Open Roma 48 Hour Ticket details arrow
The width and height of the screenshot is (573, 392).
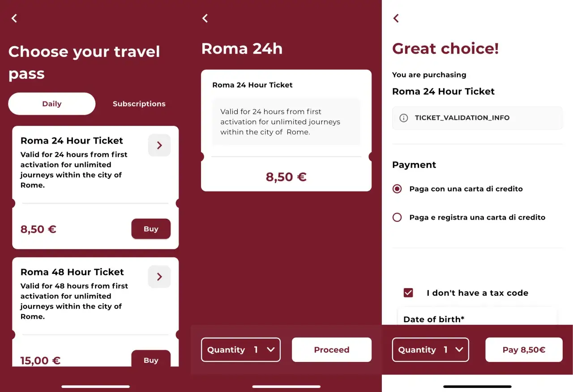click(x=159, y=277)
